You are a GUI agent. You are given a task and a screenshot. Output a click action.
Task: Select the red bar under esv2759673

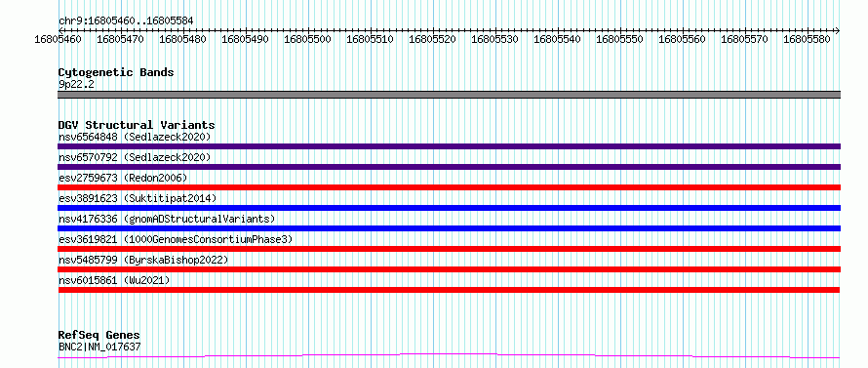[449, 187]
